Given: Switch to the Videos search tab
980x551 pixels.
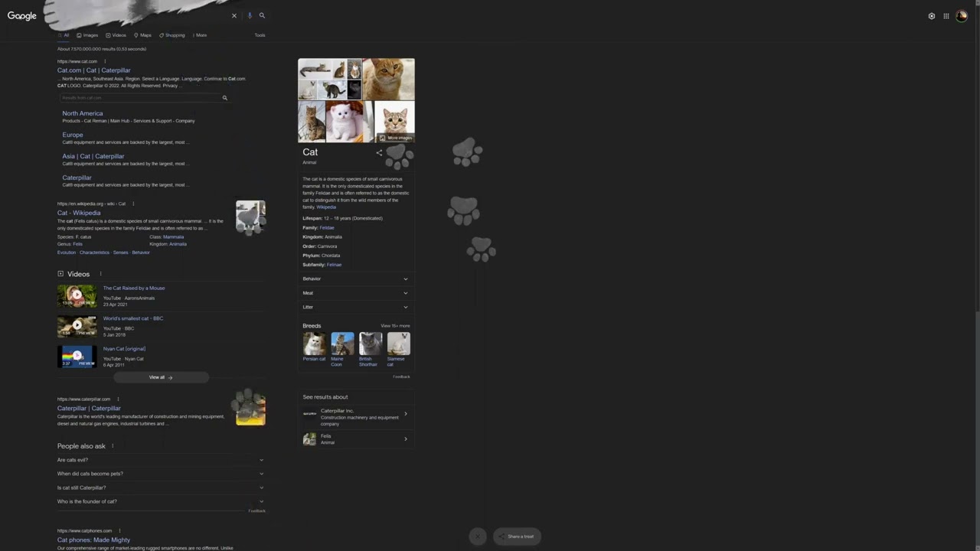Looking at the screenshot, I should click(116, 35).
